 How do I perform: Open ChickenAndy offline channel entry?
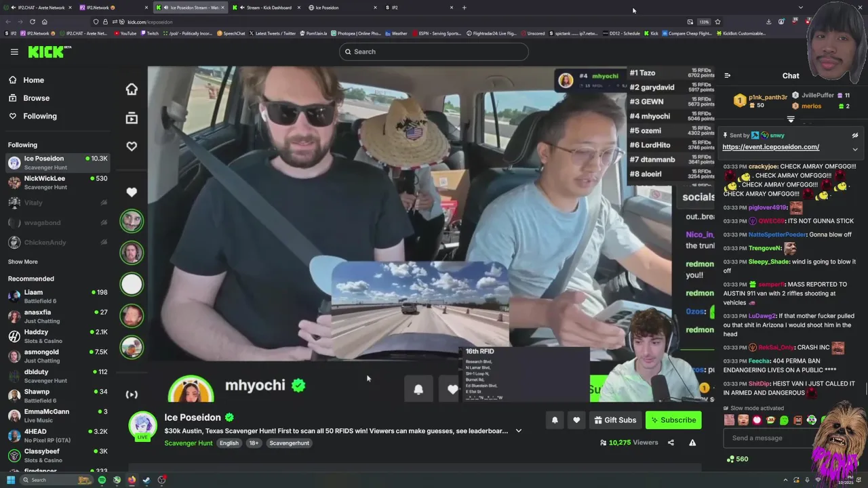pyautogui.click(x=58, y=243)
